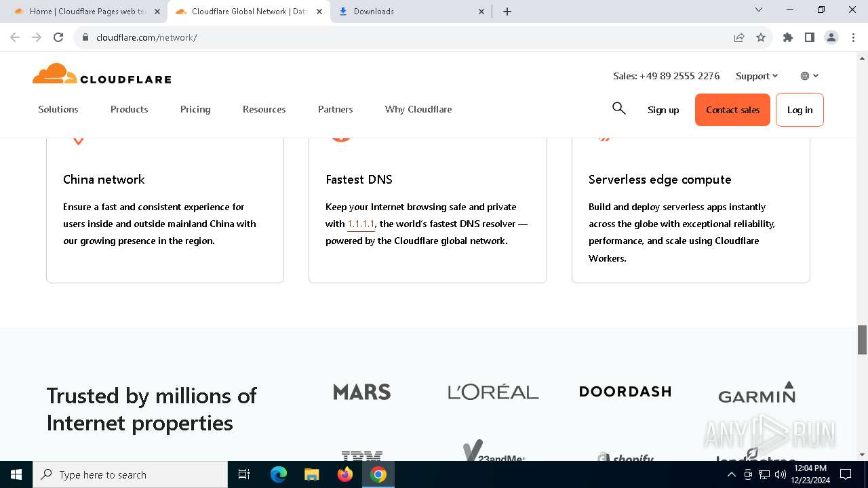Open the taskbar clock and date
The height and width of the screenshot is (488, 868).
[x=810, y=474]
